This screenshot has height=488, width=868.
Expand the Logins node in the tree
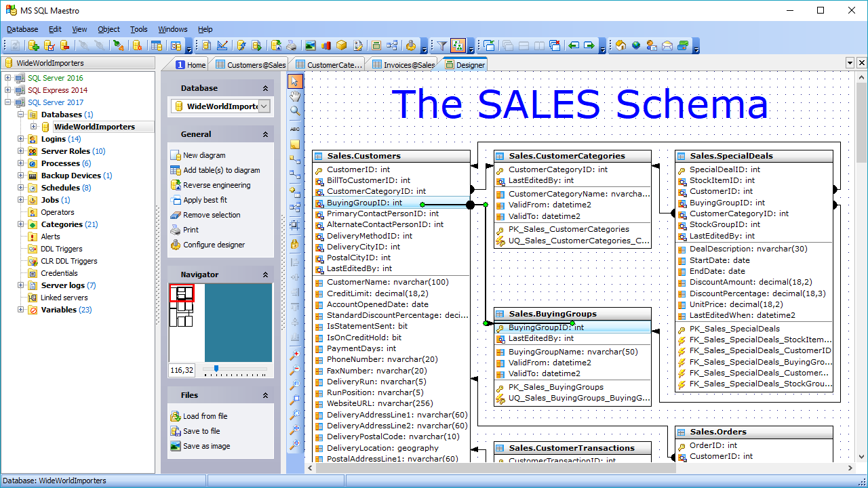pos(21,139)
